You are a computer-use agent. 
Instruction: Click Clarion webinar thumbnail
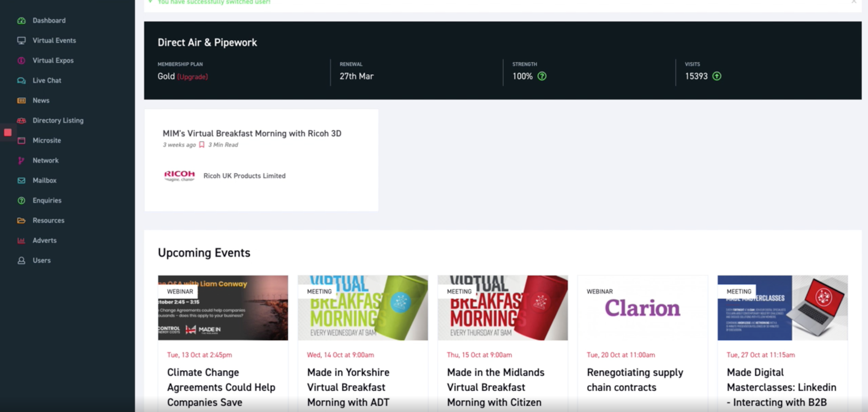click(x=643, y=308)
